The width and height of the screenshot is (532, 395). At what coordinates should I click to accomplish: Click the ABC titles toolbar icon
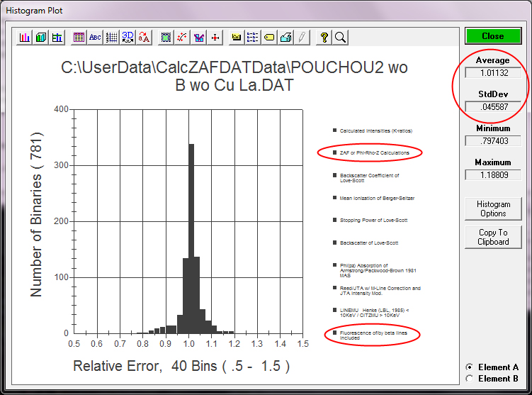tap(95, 38)
